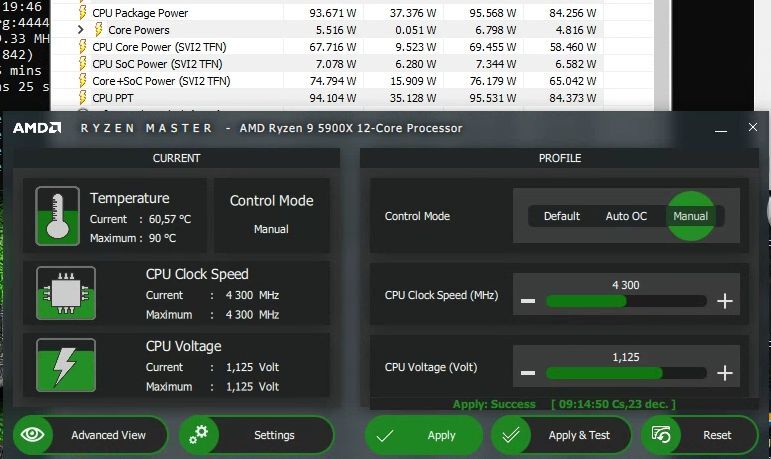
Task: Click the Reset button's refresh icon
Action: coord(661,434)
